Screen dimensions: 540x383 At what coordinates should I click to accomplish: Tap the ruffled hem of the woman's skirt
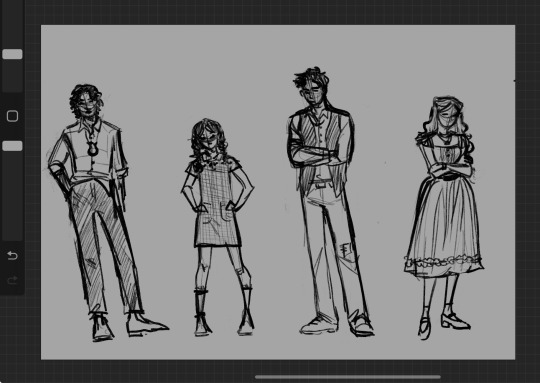click(x=444, y=262)
